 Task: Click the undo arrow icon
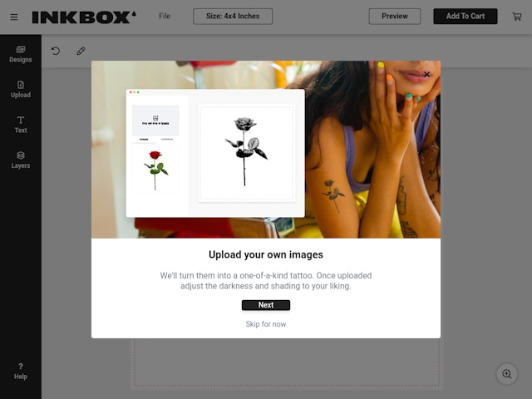(x=56, y=51)
